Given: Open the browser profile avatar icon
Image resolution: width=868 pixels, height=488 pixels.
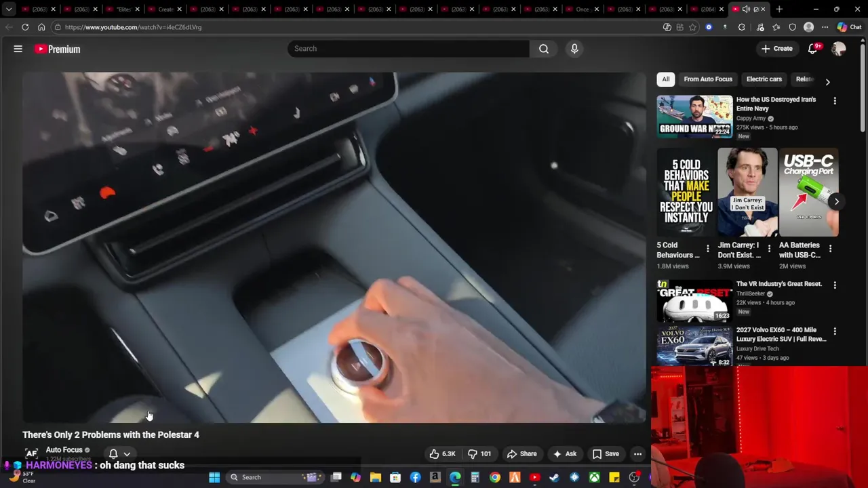Looking at the screenshot, I should coord(808,27).
